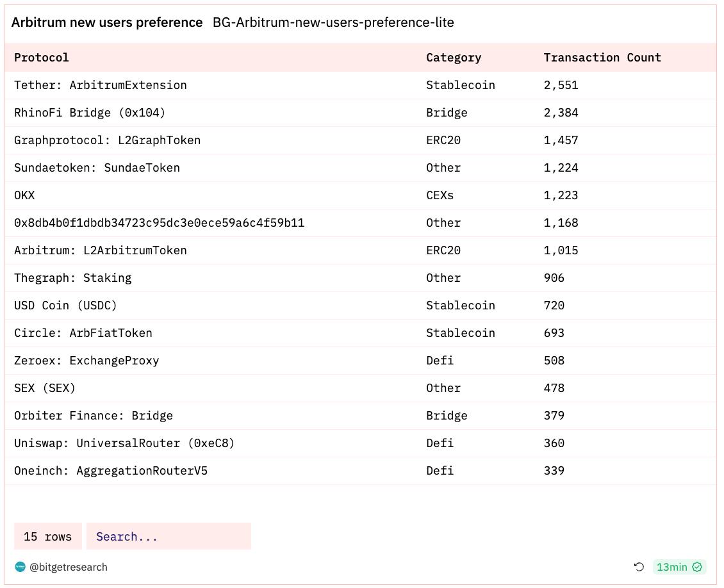Sort by the Protocol column header

[x=41, y=57]
